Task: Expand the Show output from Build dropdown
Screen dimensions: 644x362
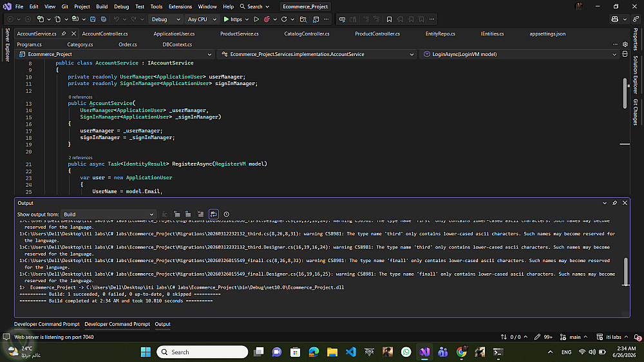Action: pos(108,214)
